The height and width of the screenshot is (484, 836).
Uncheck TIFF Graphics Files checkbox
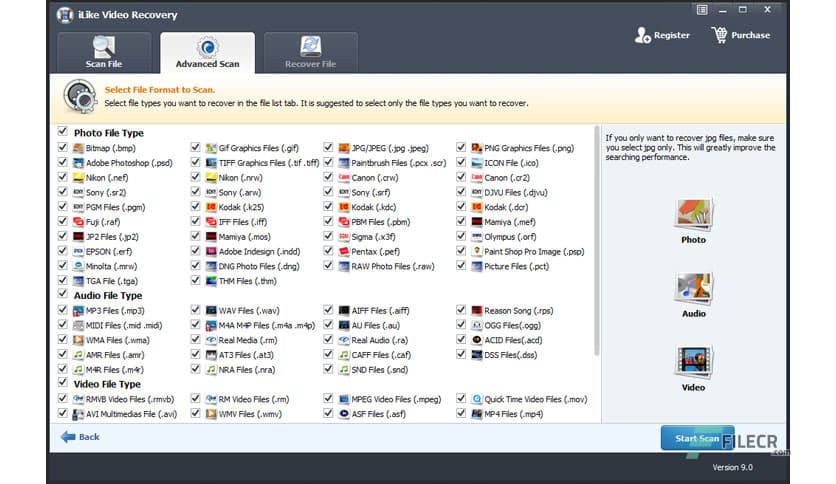pos(195,162)
